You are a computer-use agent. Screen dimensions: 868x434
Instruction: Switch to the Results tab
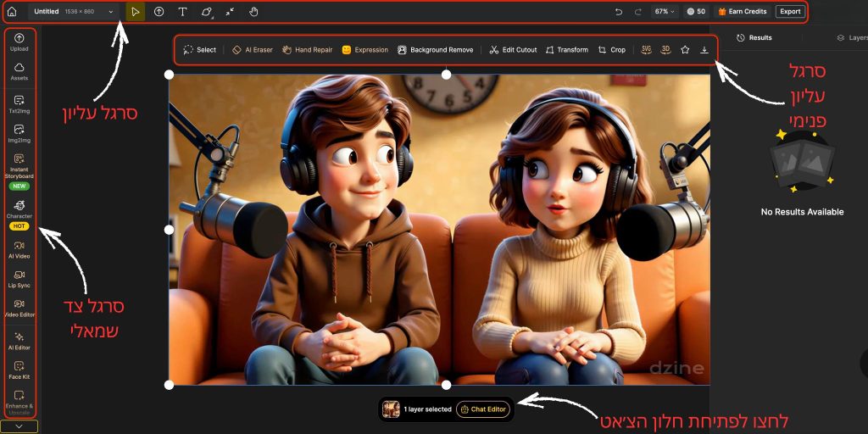(754, 38)
